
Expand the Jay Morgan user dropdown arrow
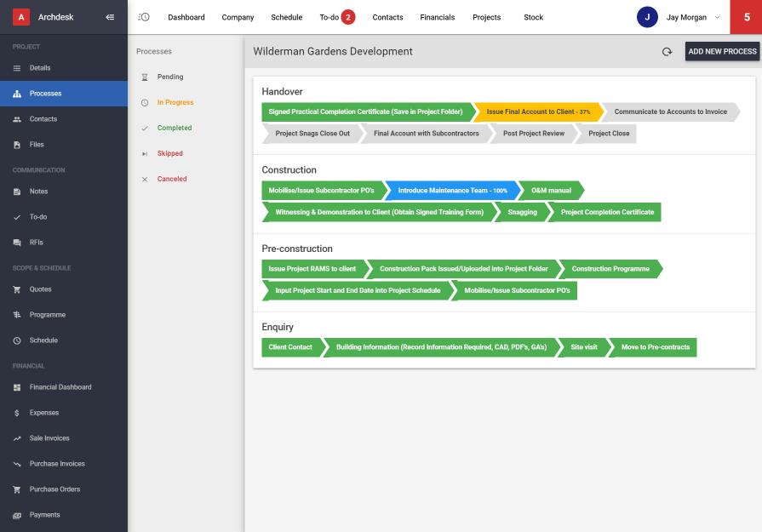tap(717, 17)
